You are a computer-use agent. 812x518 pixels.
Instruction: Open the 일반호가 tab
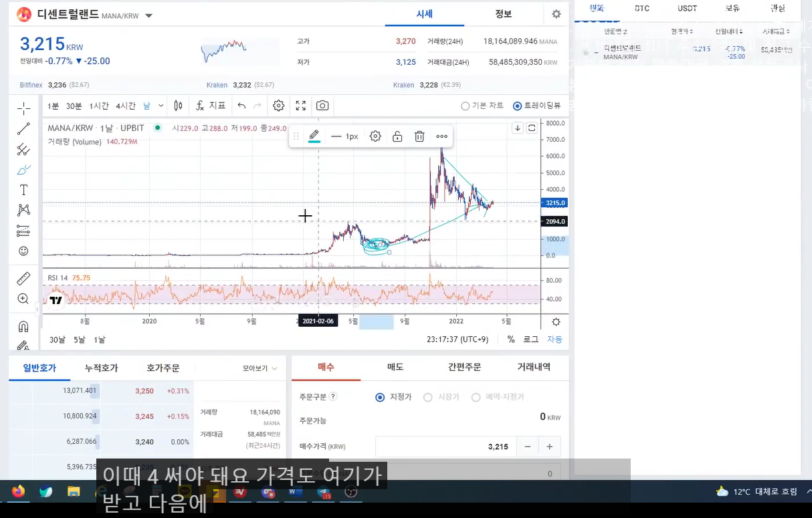click(x=39, y=368)
